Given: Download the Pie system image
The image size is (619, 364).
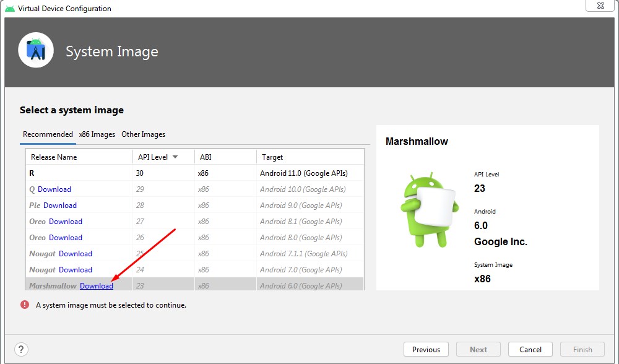Looking at the screenshot, I should 60,206.
